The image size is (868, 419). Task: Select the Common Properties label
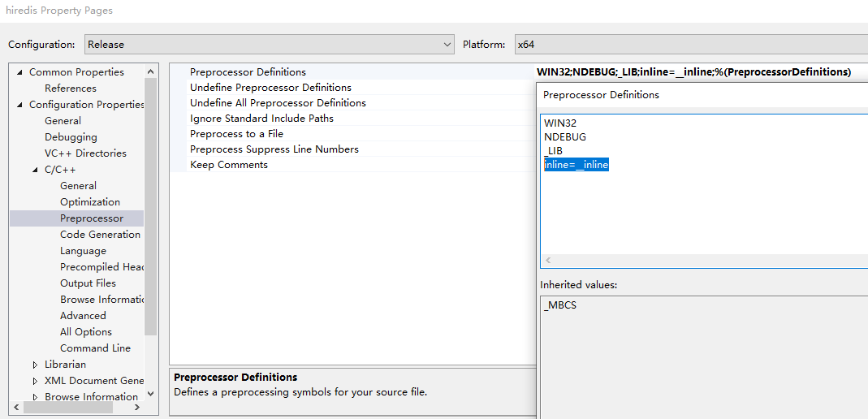[x=76, y=72]
